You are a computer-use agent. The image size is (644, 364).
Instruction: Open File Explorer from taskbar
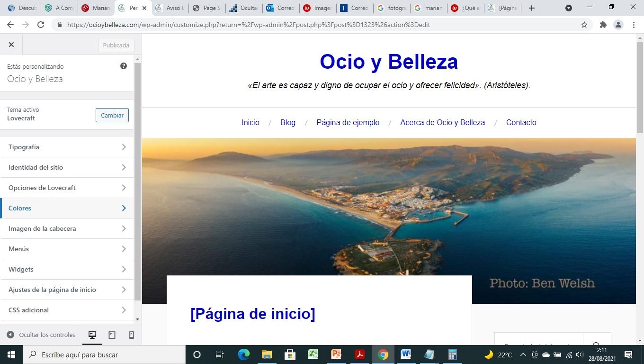click(267, 355)
